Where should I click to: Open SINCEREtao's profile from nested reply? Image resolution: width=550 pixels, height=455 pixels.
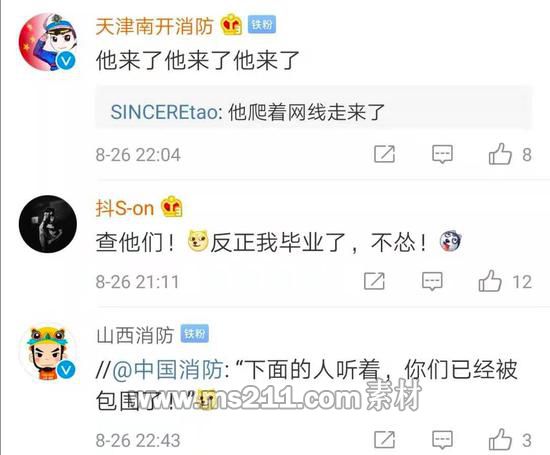pyautogui.click(x=164, y=112)
